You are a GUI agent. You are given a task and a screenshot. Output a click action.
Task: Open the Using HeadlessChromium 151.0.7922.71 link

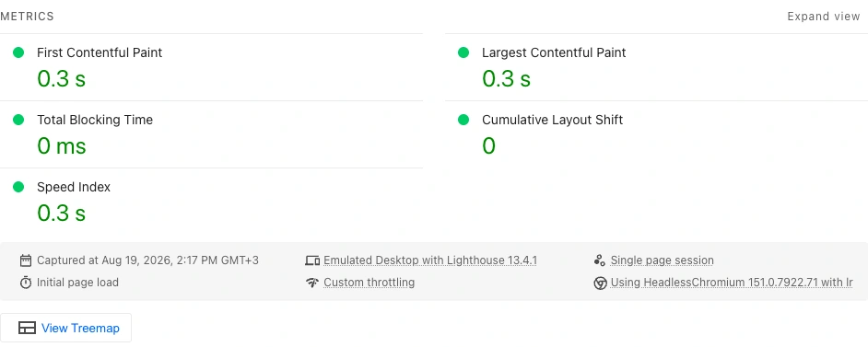(x=732, y=283)
